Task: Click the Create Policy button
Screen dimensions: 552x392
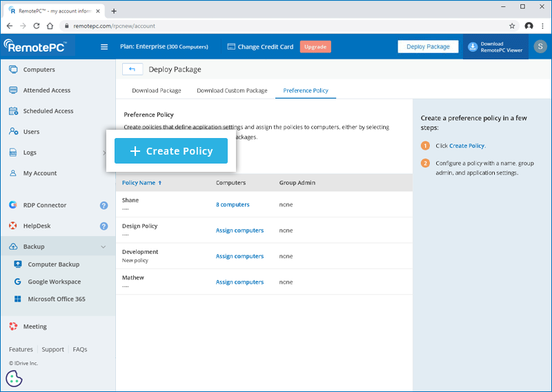Action: point(171,151)
